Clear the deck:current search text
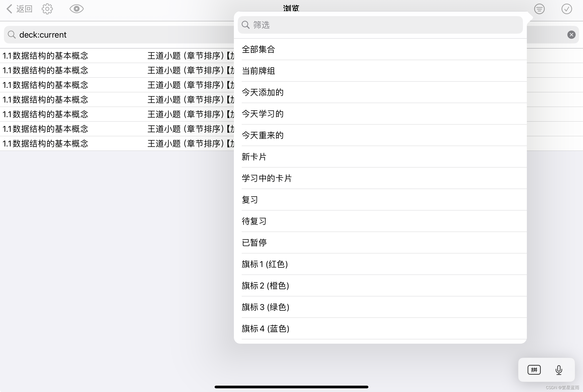The image size is (583, 392). click(571, 34)
